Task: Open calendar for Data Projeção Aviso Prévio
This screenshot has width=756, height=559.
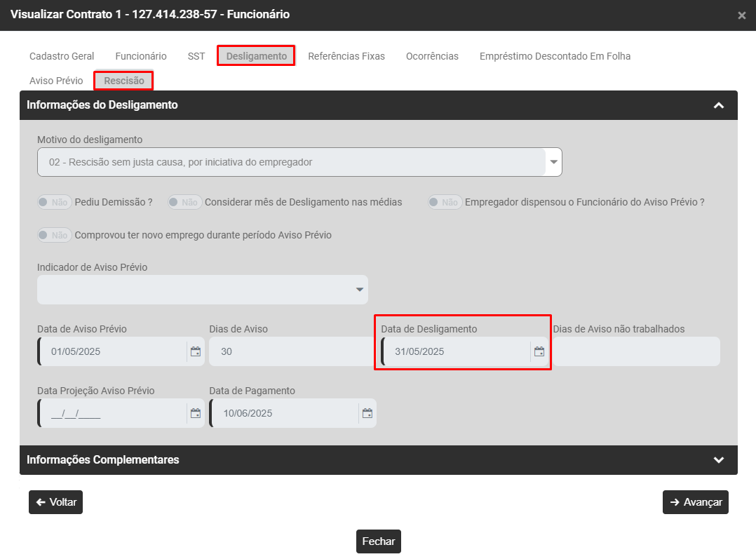Action: [x=196, y=413]
